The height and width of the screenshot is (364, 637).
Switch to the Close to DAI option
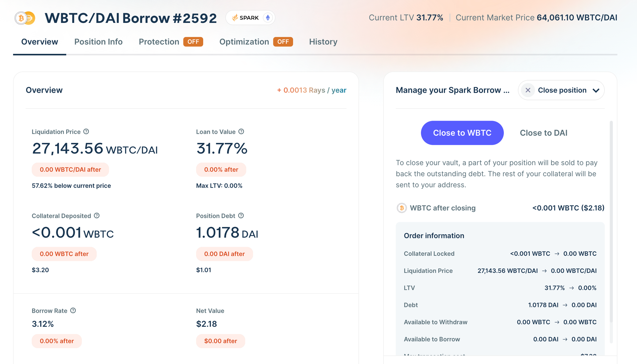pos(543,133)
